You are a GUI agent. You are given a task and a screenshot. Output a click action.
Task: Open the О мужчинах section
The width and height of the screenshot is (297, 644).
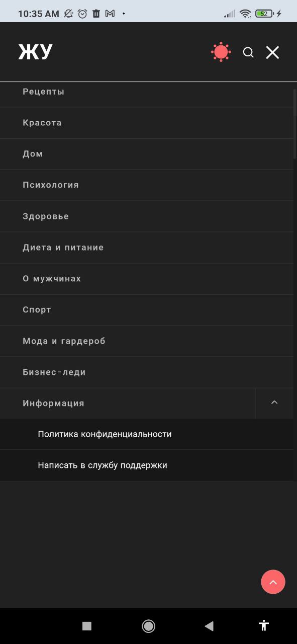click(147, 279)
